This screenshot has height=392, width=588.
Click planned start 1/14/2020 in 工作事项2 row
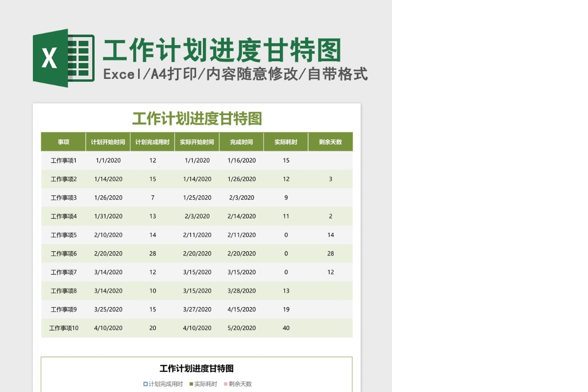click(x=108, y=179)
